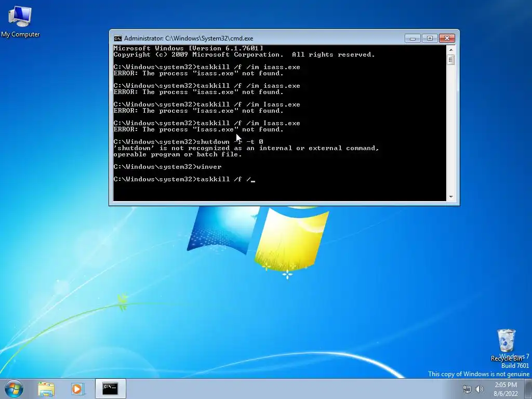
Task: Open the My Computer desktop icon
Action: (20, 21)
